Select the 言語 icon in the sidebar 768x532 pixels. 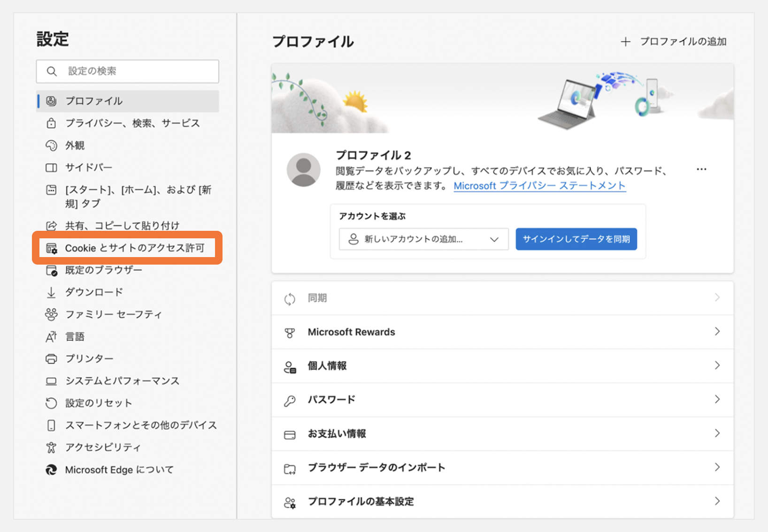pos(52,336)
